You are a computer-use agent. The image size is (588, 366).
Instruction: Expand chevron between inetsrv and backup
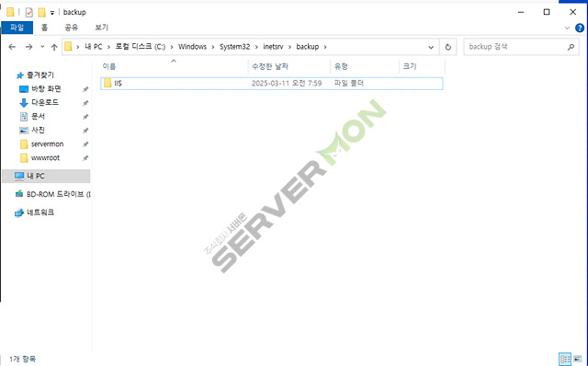[x=290, y=47]
